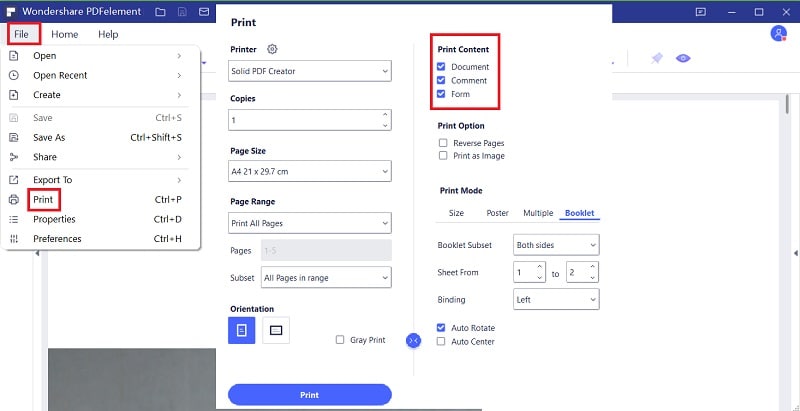
Task: Uncheck the Comment checkbox
Action: point(441,81)
